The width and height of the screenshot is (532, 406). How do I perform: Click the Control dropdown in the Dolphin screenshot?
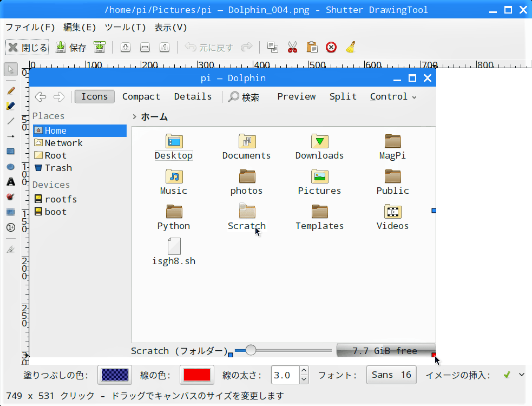pyautogui.click(x=393, y=97)
